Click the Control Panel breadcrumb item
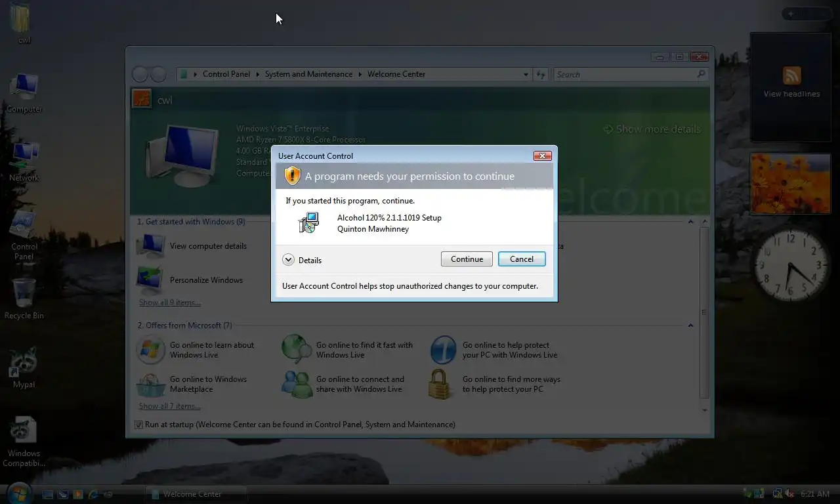This screenshot has height=504, width=840. pos(226,74)
